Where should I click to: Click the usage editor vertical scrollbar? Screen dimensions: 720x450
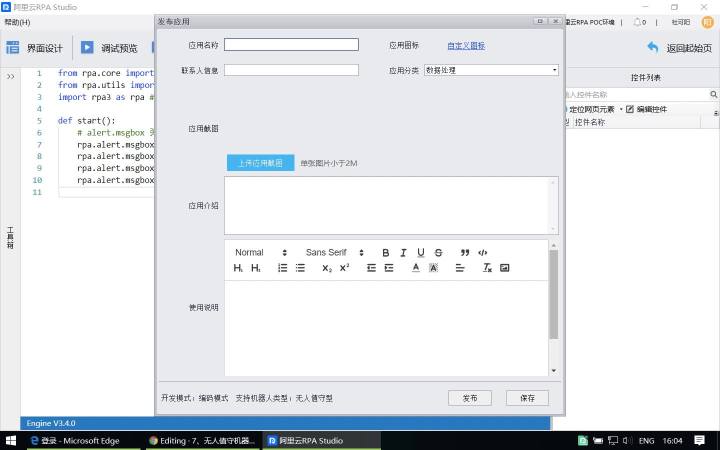coord(554,294)
